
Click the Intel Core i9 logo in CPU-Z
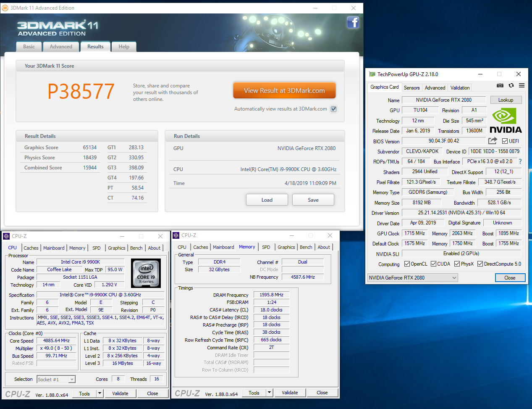(x=146, y=273)
